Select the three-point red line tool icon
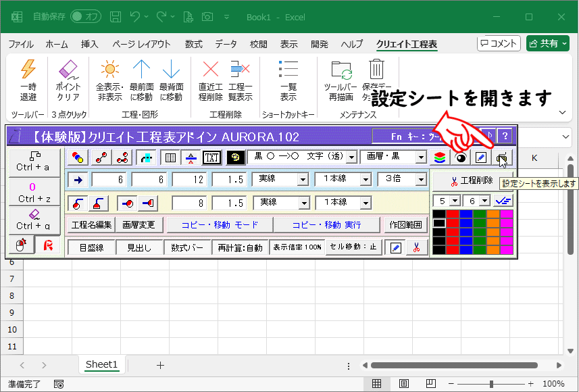This screenshot has width=579, height=392. pos(122,157)
